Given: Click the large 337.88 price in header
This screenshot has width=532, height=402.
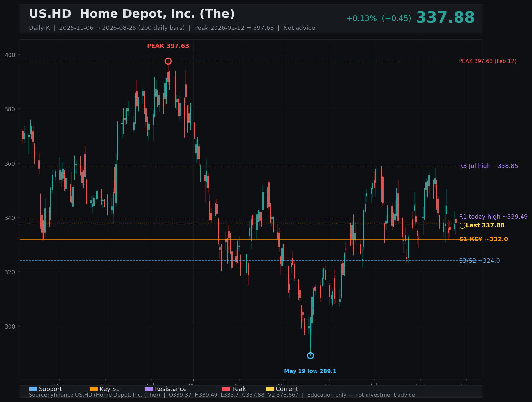Looking at the screenshot, I should pyautogui.click(x=445, y=18).
